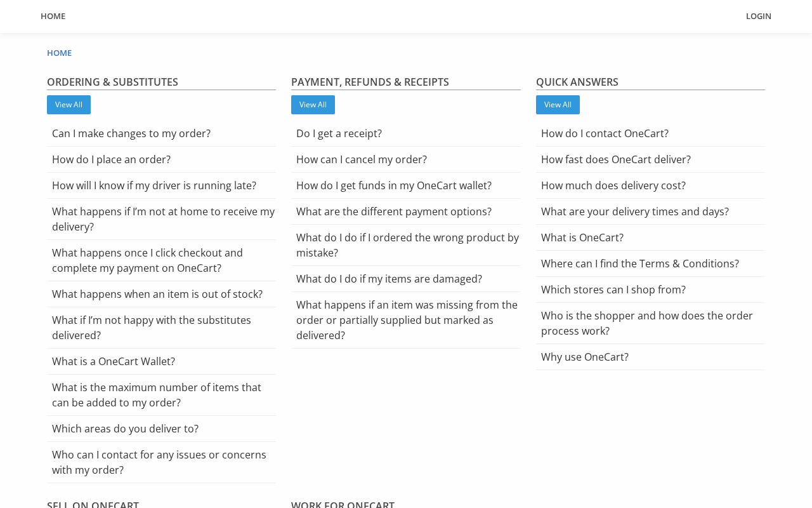Open 'Can I make changes to my order?'
812x508 pixels.
[161, 133]
